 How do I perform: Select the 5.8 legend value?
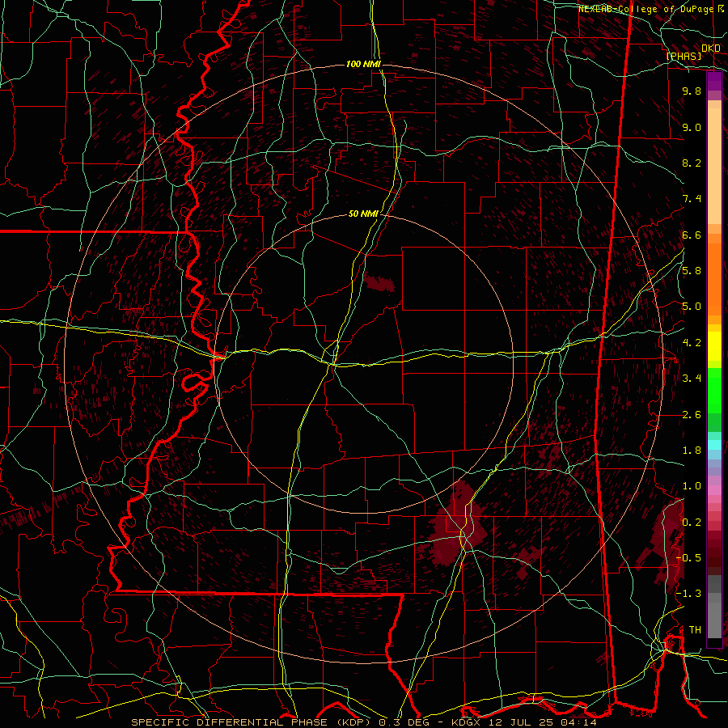[692, 271]
